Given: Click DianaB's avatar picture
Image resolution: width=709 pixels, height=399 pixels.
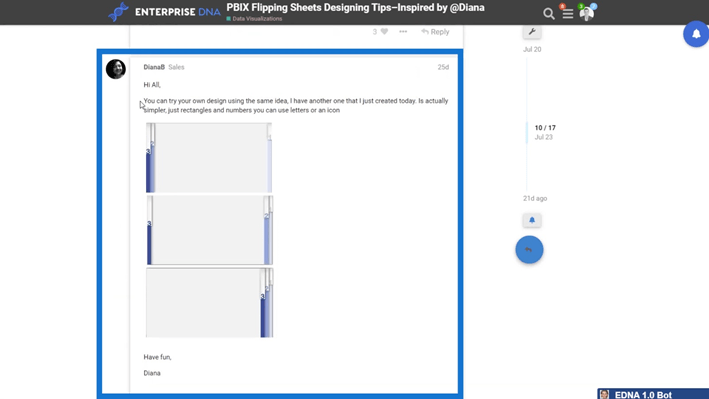Looking at the screenshot, I should (x=116, y=69).
